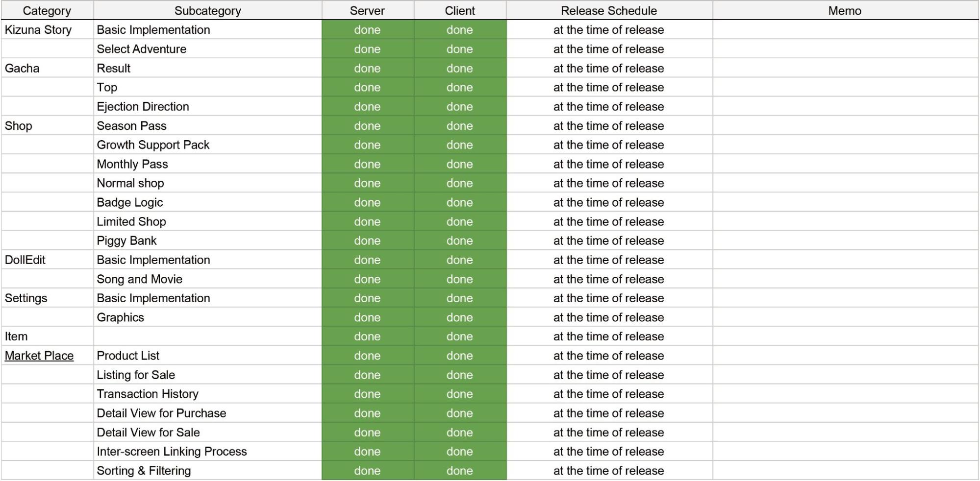
Task: Select the Sorting & Filtering cell
Action: [208, 471]
